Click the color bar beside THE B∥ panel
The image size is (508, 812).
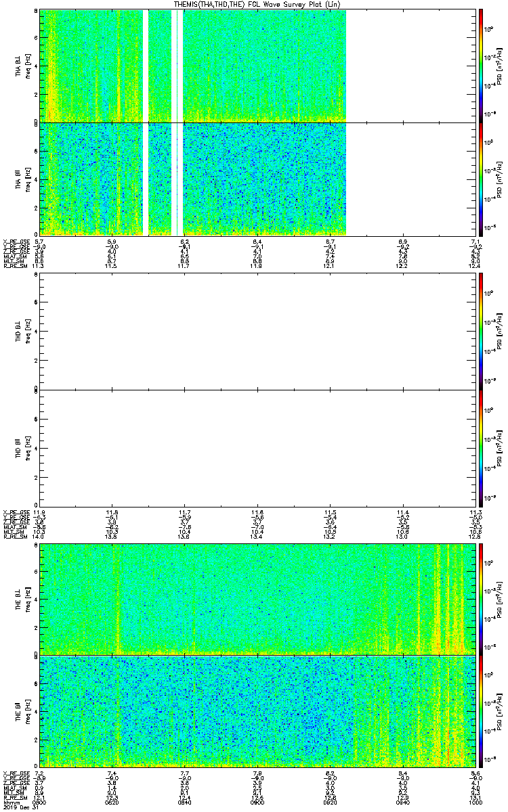(x=481, y=712)
